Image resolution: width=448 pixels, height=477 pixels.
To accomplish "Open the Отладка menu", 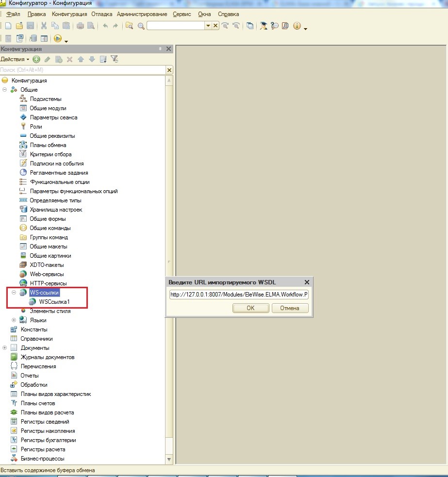I will click(102, 14).
